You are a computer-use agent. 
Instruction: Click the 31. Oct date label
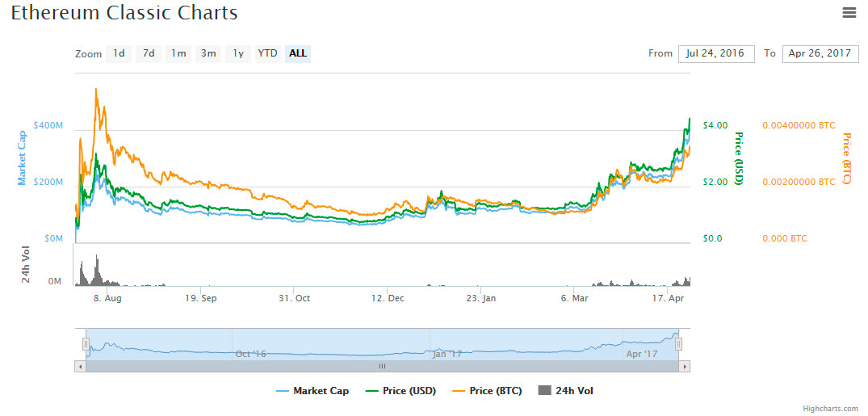click(295, 298)
